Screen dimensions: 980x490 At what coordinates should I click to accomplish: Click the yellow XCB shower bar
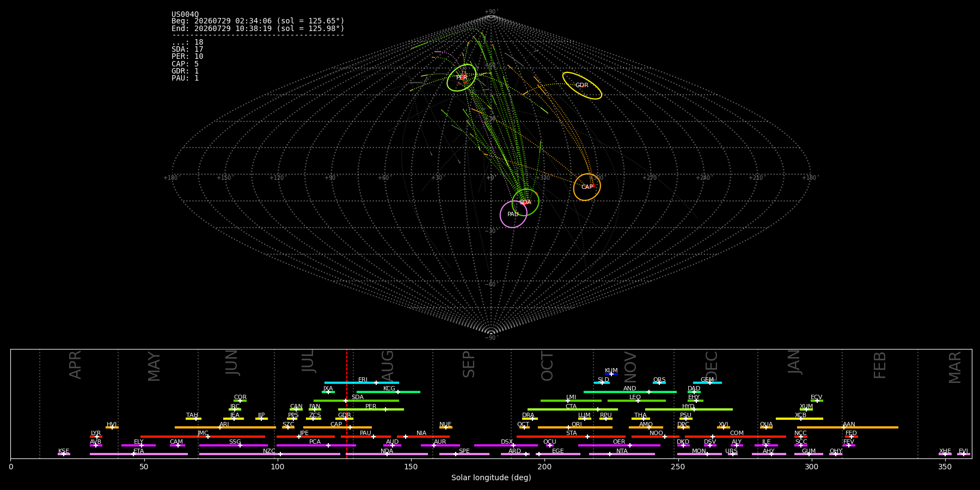click(799, 419)
